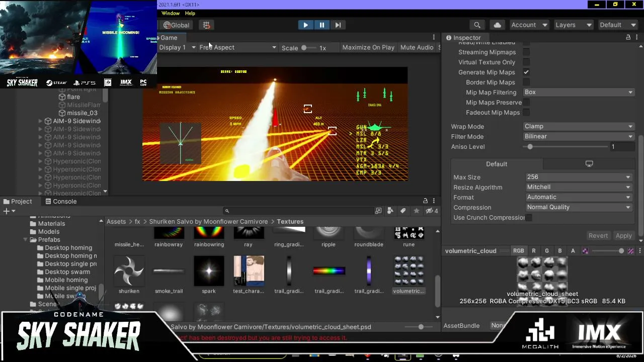Start Play mode with the Play button
Viewport: 644px width, 362px height.
pos(305,25)
